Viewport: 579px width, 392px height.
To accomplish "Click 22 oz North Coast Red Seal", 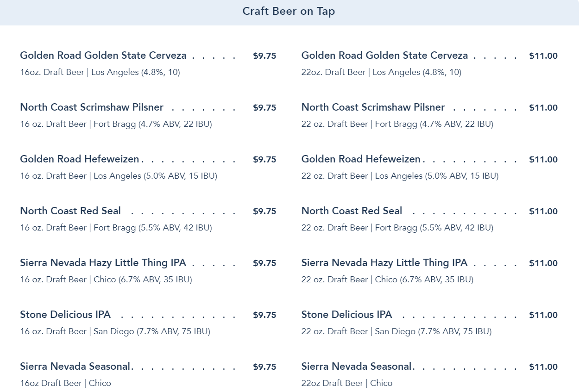I will (352, 211).
